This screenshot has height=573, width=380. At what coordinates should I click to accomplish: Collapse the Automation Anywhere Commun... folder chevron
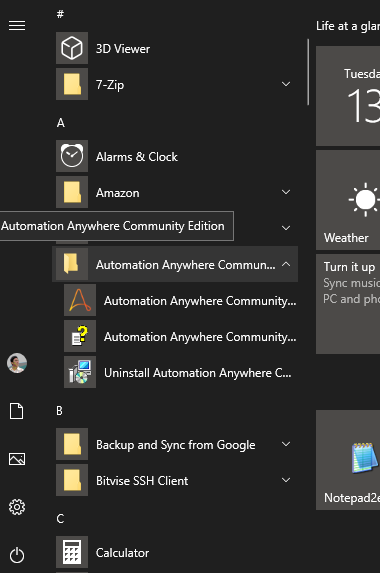point(286,264)
